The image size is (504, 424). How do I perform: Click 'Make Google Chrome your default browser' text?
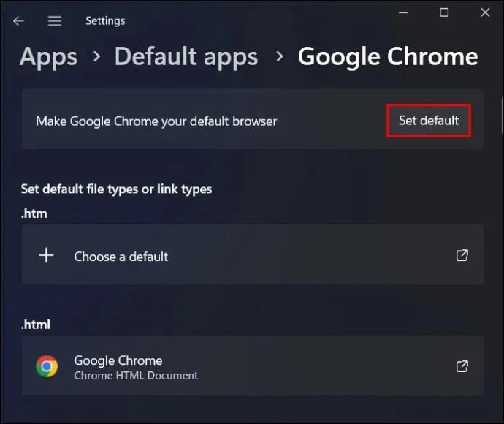point(156,121)
